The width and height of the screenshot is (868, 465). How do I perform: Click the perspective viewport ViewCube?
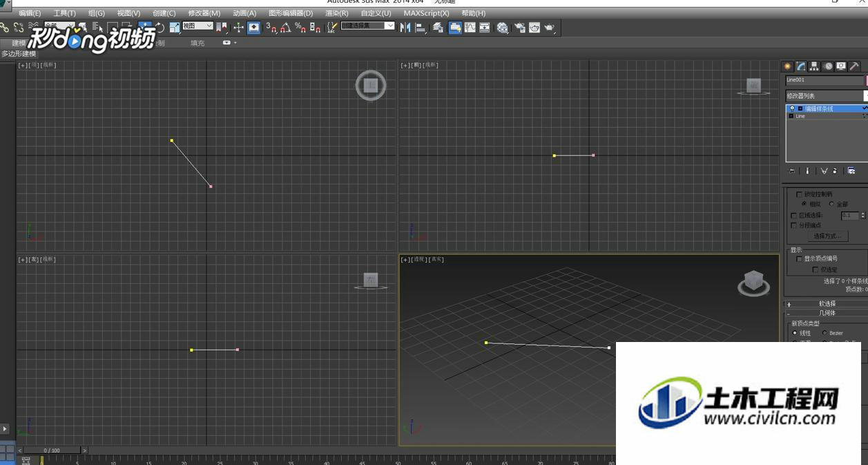pyautogui.click(x=753, y=283)
